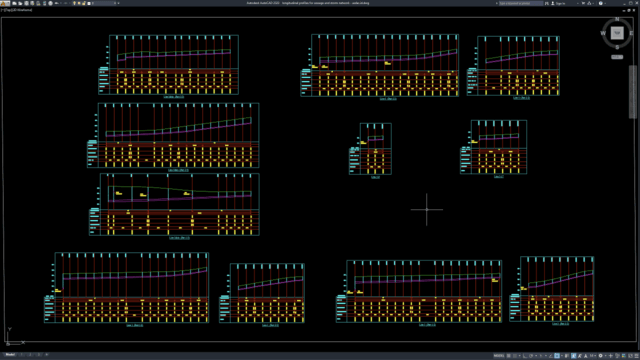Screen dimensions: 640x360
Task: Toggle object snap in the status bar
Action: [x=557, y=356]
